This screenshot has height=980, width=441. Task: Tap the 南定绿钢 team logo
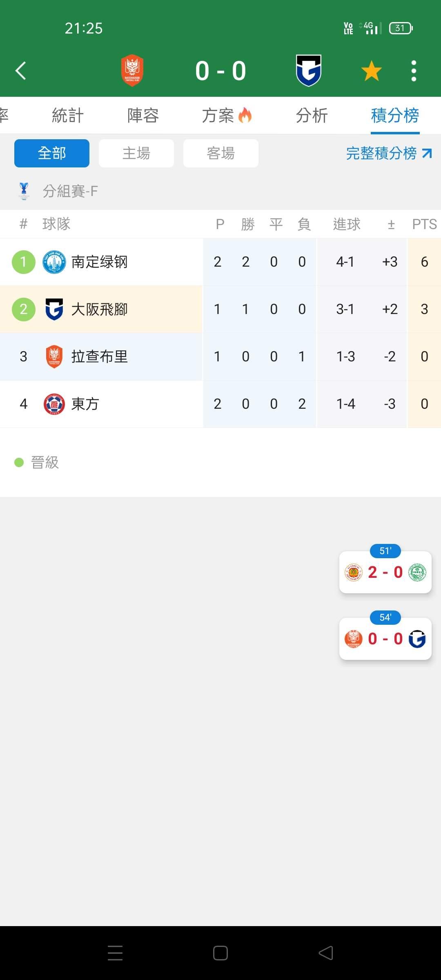point(54,262)
